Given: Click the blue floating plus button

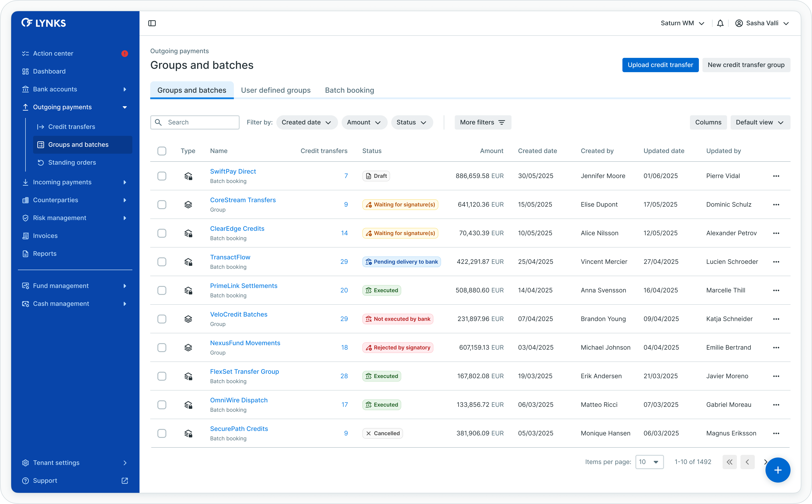Looking at the screenshot, I should [x=778, y=470].
